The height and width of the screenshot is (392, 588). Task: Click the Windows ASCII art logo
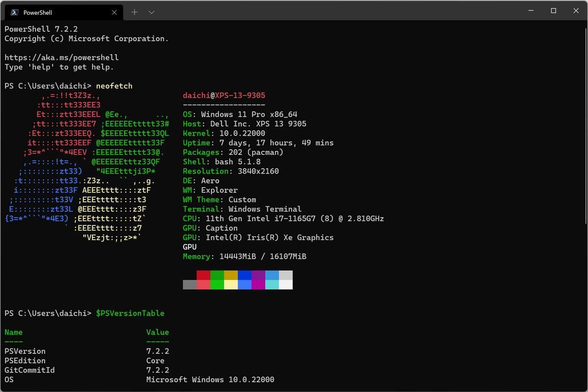point(87,167)
